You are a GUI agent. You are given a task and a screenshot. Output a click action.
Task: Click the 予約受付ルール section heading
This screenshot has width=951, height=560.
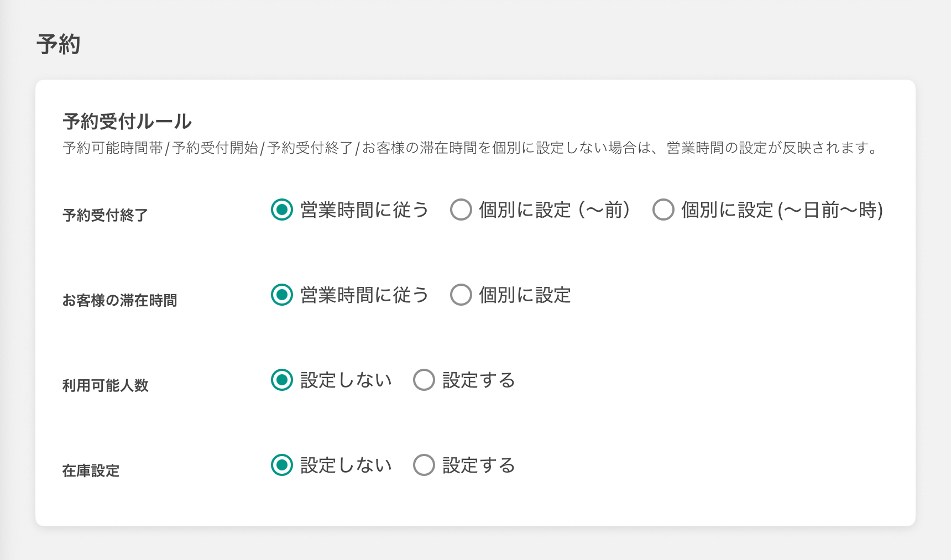click(x=127, y=122)
